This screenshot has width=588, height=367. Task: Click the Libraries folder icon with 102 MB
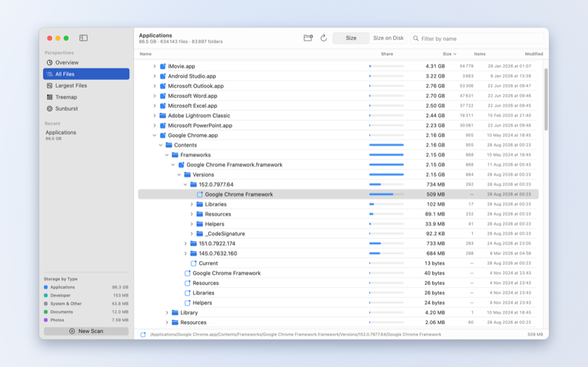(x=200, y=204)
